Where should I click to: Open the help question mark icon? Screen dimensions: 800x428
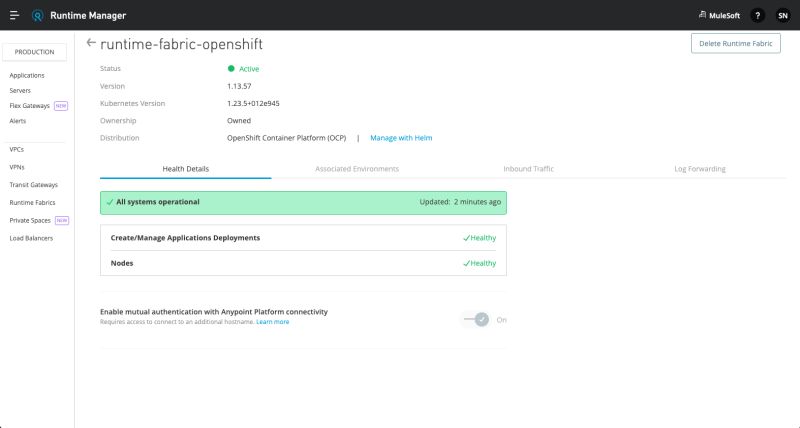(757, 15)
